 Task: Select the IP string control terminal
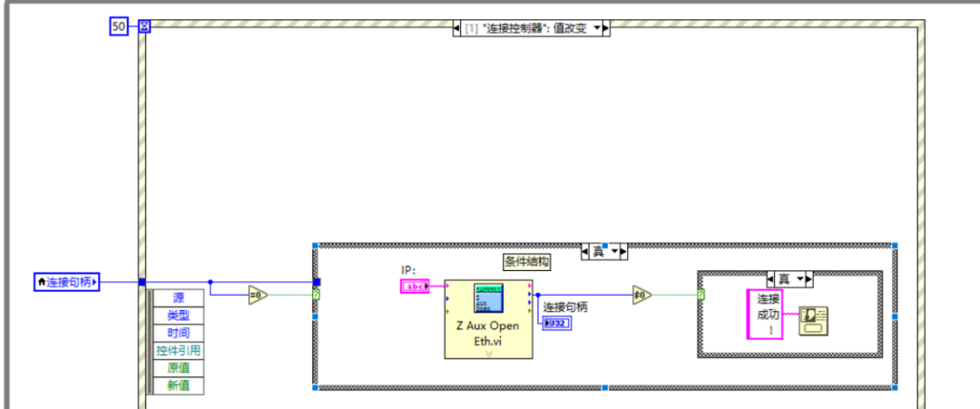(415, 287)
